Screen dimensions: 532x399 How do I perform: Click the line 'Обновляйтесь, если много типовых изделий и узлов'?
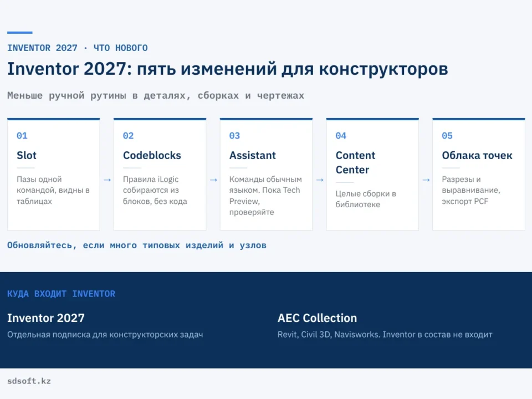tap(137, 245)
